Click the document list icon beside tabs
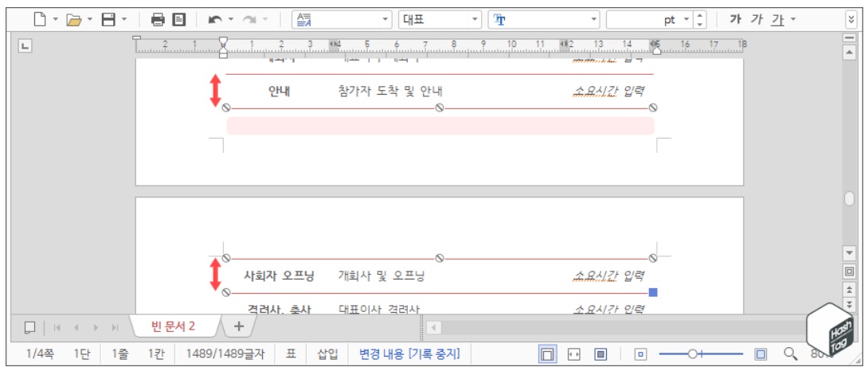 (x=30, y=327)
